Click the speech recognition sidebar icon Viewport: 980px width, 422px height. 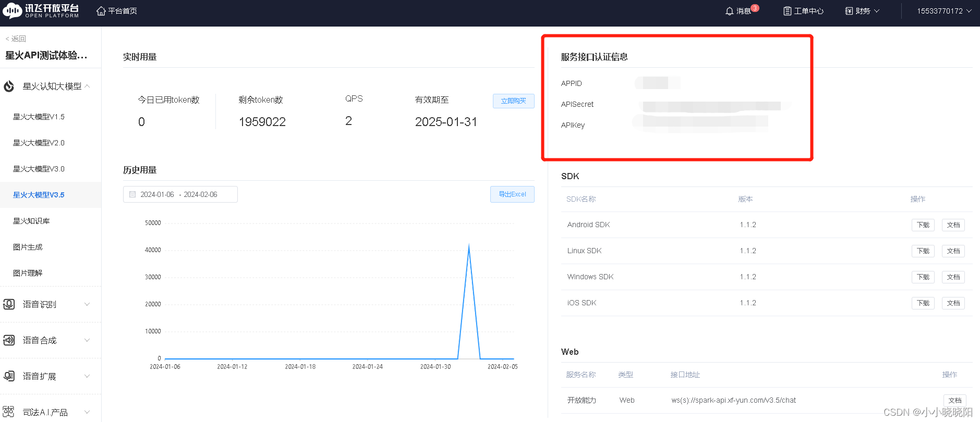pos(9,304)
